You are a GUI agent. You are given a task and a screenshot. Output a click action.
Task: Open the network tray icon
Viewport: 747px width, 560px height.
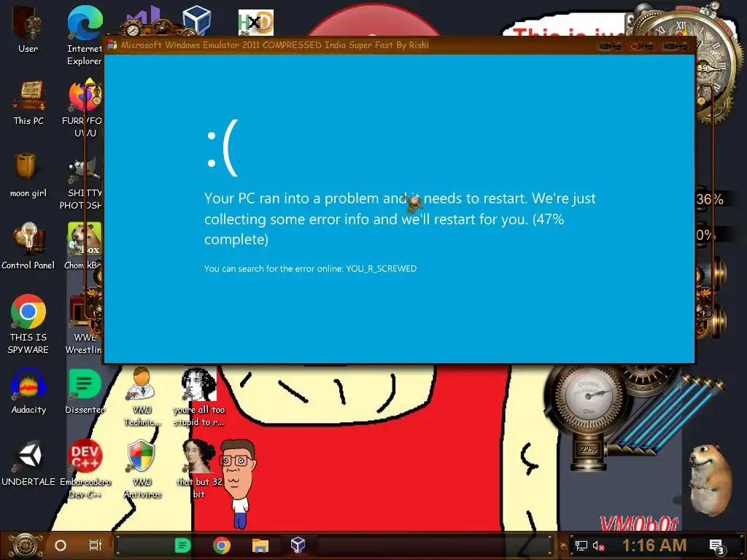click(x=581, y=545)
